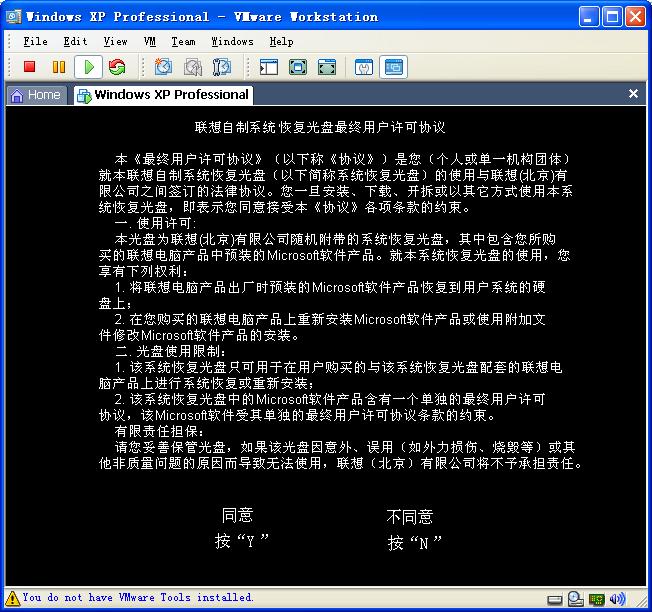Click the red Power Off toolbar button

[30, 67]
